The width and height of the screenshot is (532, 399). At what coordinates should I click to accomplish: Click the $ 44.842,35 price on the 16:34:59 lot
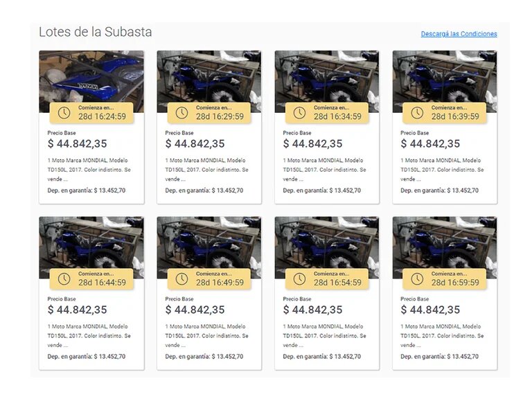312,143
